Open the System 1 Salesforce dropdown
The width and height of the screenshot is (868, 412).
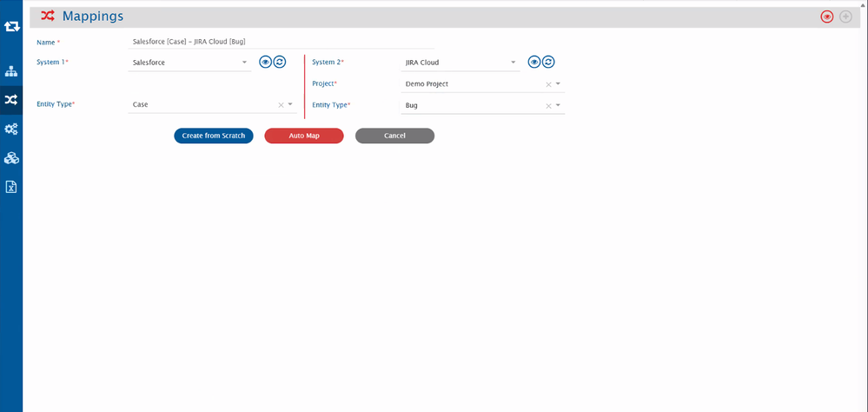(x=189, y=63)
